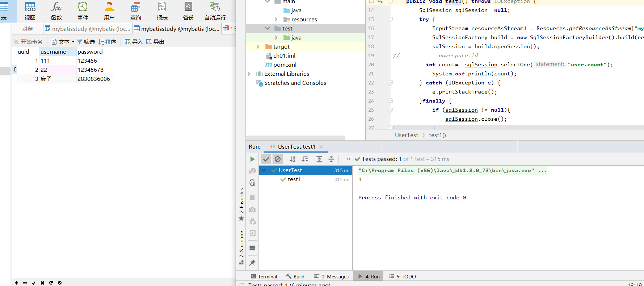Select the username cell containing 麻子
The image size is (644, 286).
tap(58, 79)
